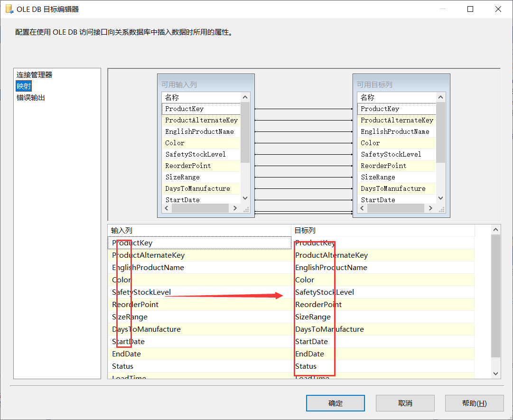
Task: Select the EndDate cell under 目标列 grid column
Action: click(x=383, y=354)
